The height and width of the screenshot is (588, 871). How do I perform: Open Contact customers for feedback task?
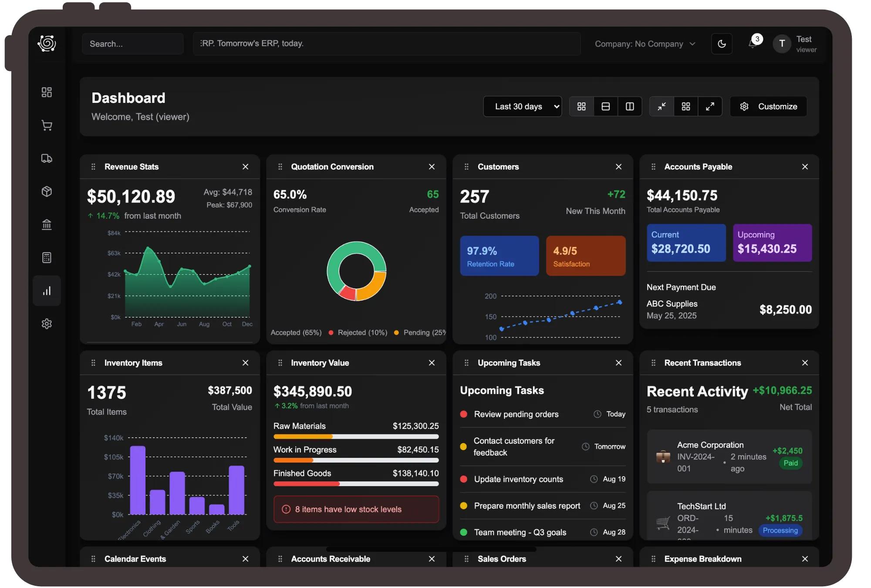[x=543, y=446]
